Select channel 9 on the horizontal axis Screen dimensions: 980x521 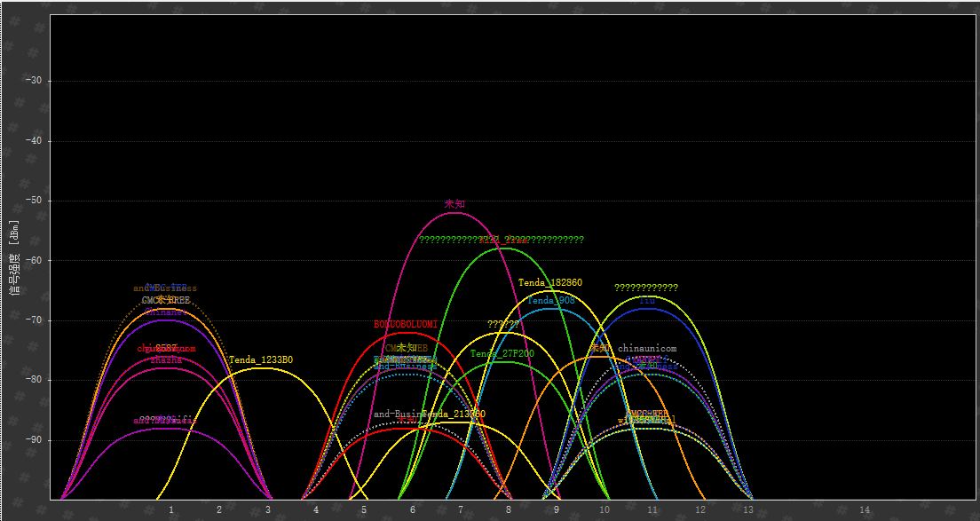[557, 510]
